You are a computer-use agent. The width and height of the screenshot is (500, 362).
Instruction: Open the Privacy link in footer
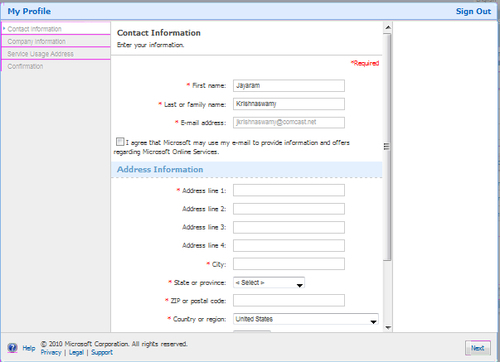(x=51, y=352)
